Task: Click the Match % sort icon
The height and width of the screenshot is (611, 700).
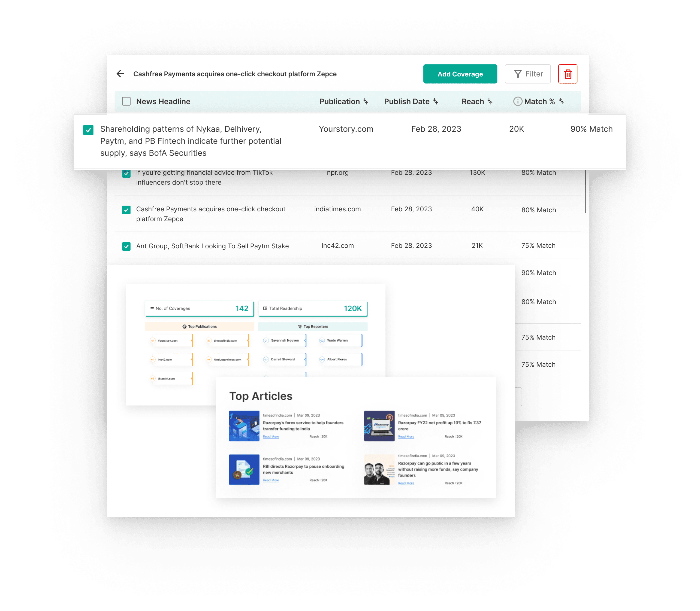Action: tap(562, 101)
